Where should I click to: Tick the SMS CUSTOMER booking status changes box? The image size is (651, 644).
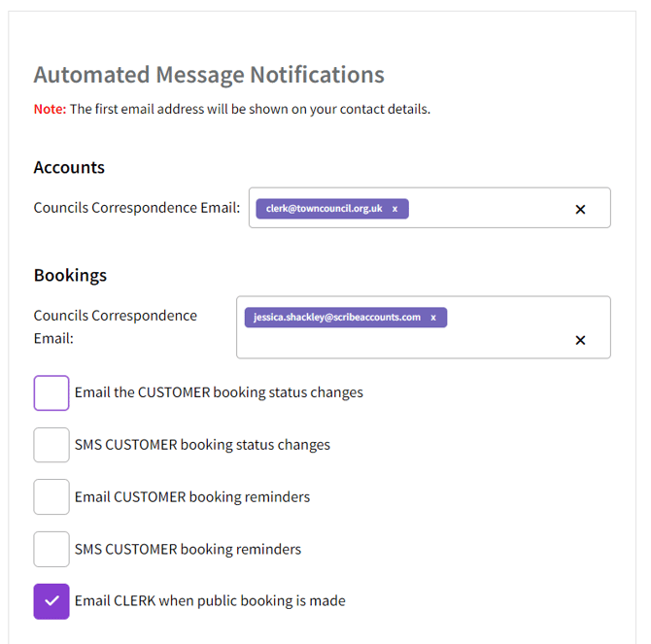pyautogui.click(x=51, y=445)
